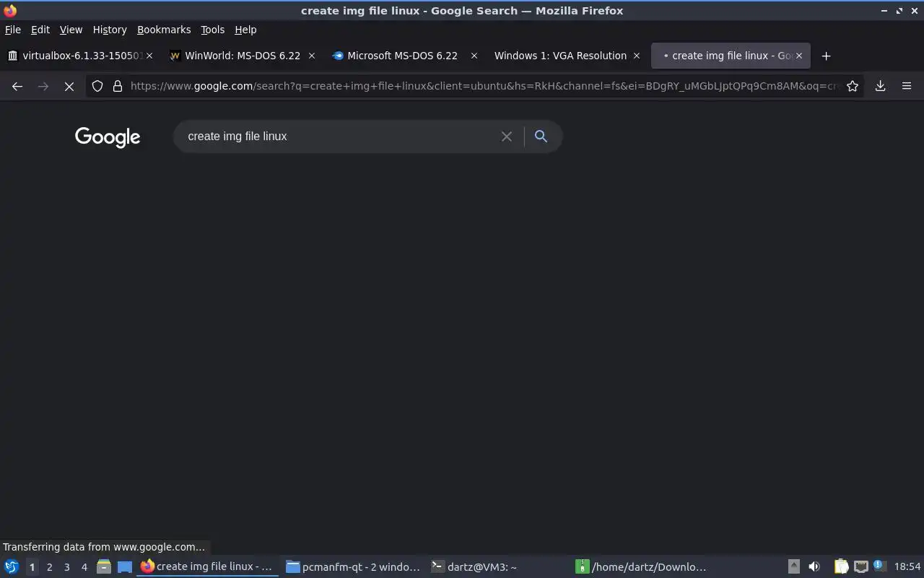
Task: Switch to virtual desktop 4
Action: 84,567
